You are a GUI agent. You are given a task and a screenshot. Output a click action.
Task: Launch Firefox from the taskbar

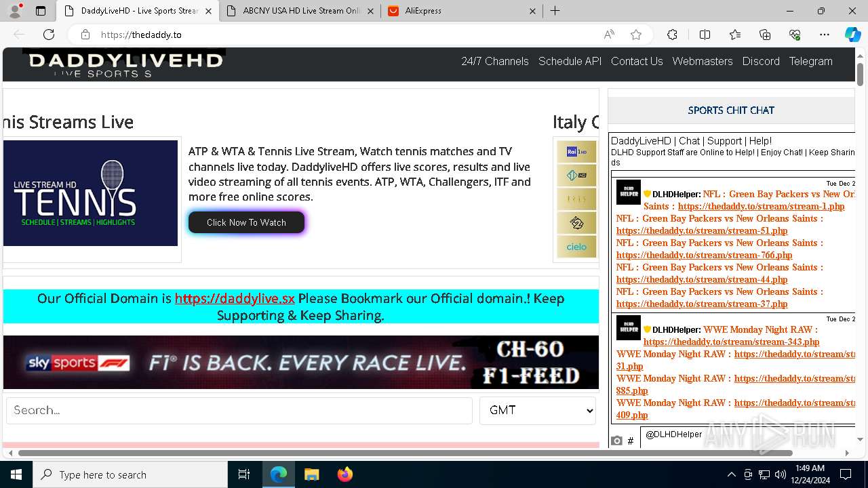pyautogui.click(x=345, y=474)
